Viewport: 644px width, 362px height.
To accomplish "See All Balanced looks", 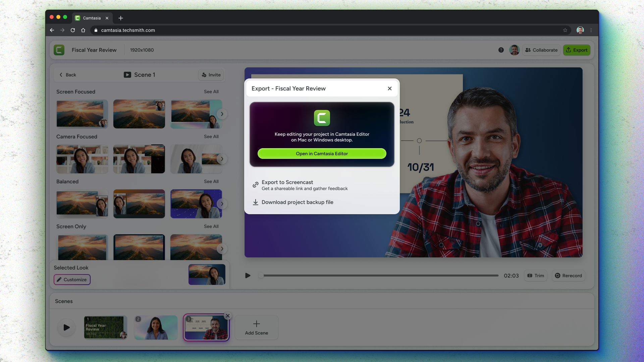I will [211, 181].
